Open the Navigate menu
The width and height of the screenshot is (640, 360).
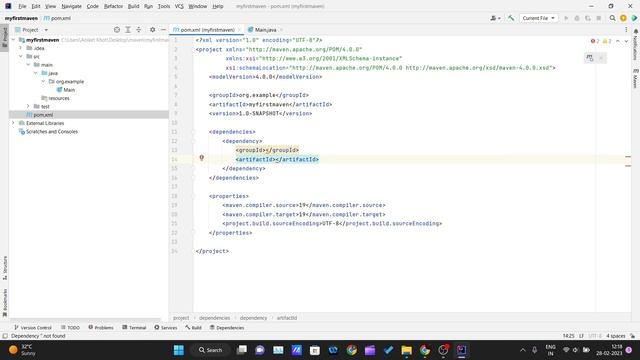click(71, 6)
